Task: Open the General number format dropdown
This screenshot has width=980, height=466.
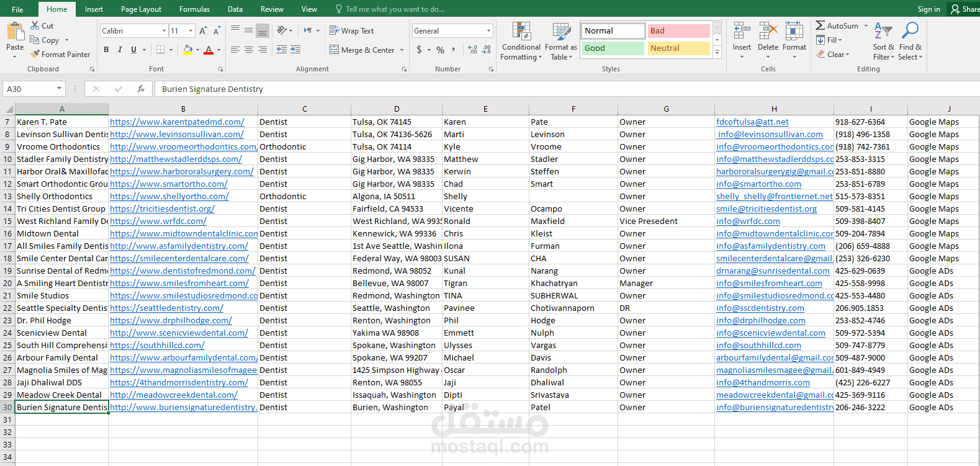Action: (488, 30)
